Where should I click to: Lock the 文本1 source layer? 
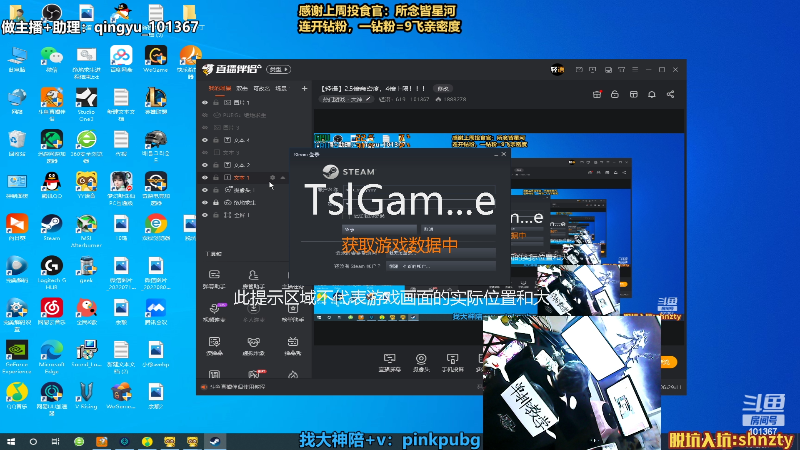[216, 178]
